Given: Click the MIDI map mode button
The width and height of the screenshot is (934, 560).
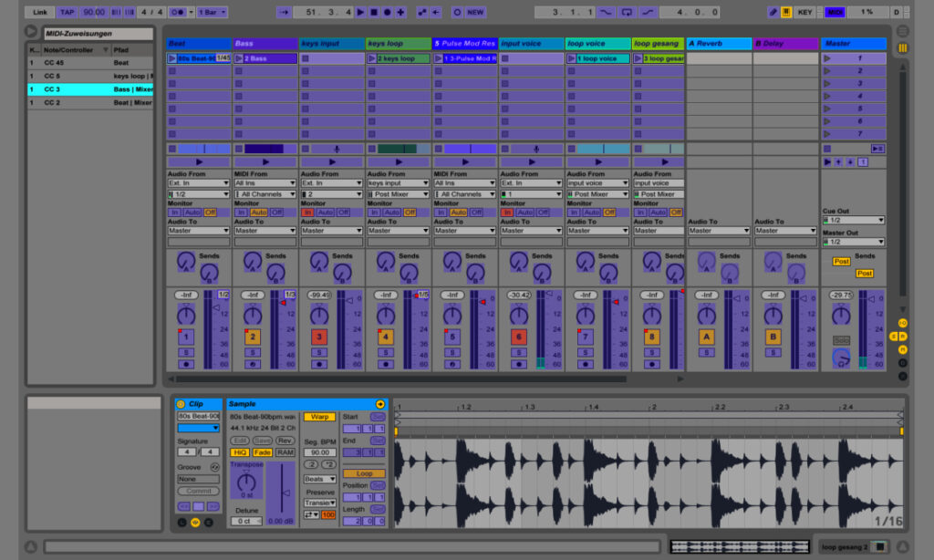Looking at the screenshot, I should 835,12.
